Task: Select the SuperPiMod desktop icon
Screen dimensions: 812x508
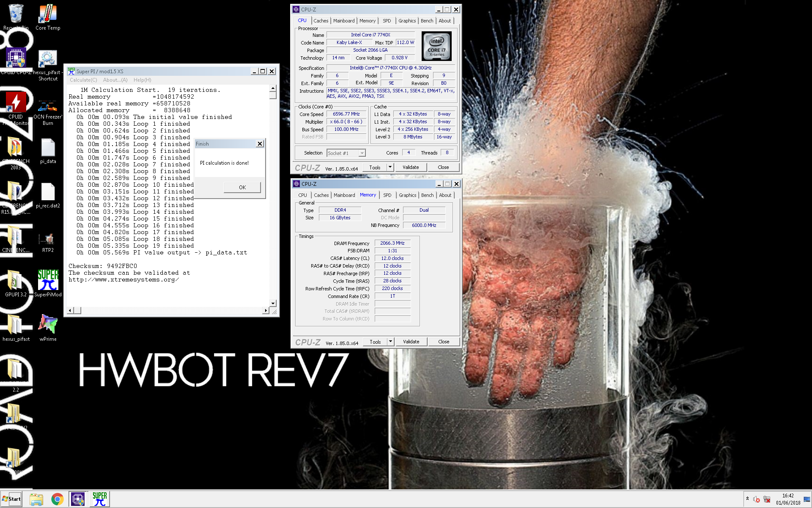Action: pyautogui.click(x=48, y=282)
